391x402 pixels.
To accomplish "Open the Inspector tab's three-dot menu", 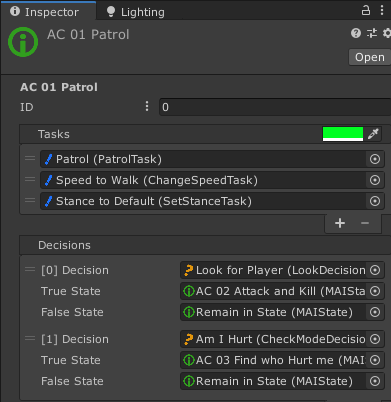I will click(x=382, y=10).
